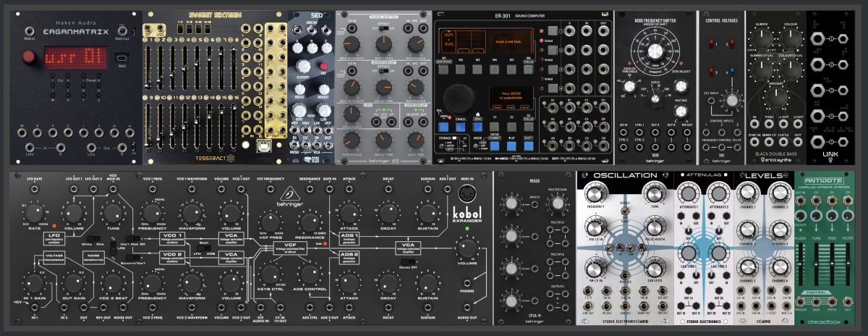Click the red knob on the Eaganmatrix module
The image size is (868, 336).
(x=30, y=58)
